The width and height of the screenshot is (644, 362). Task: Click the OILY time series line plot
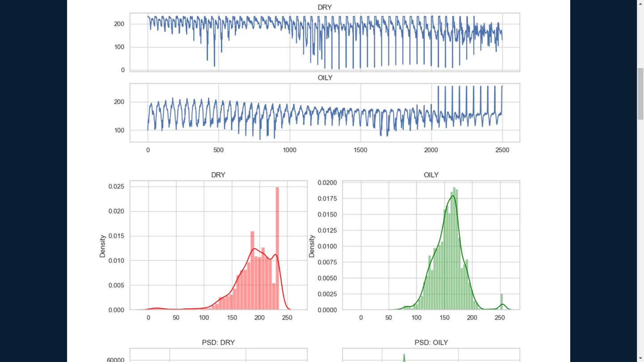point(325,113)
